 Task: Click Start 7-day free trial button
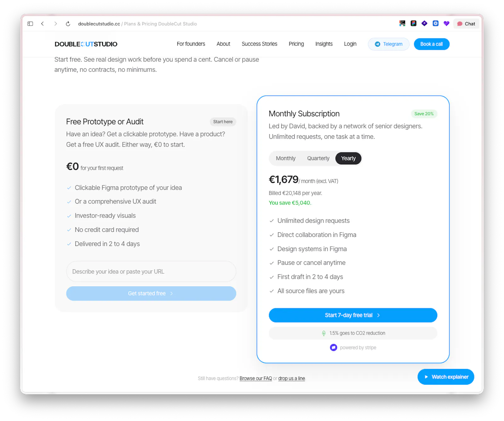click(353, 315)
